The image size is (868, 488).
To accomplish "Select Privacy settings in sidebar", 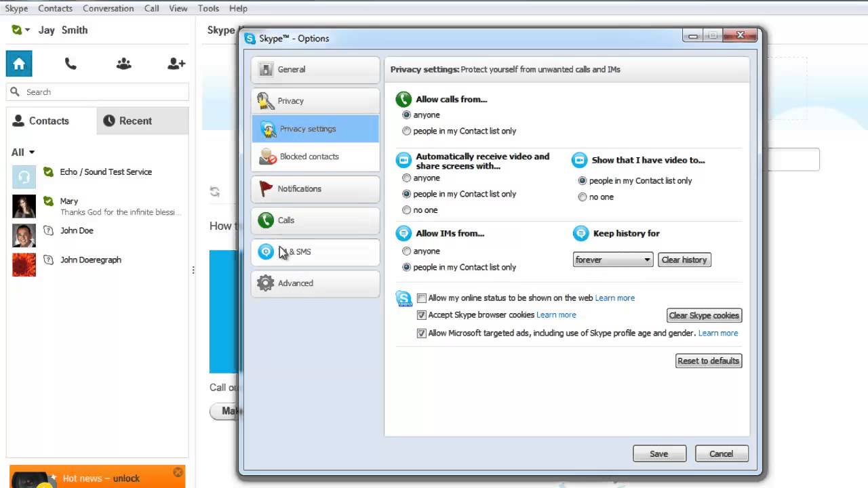I will pos(315,129).
